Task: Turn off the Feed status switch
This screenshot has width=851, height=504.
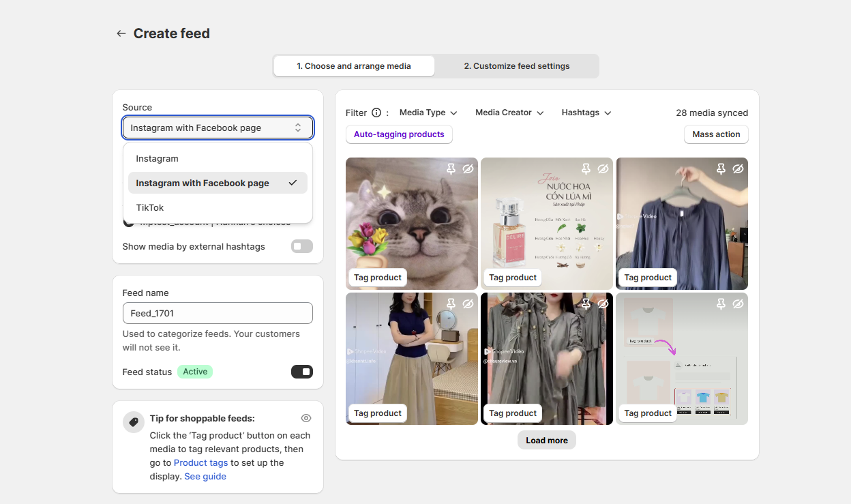Action: [x=301, y=372]
